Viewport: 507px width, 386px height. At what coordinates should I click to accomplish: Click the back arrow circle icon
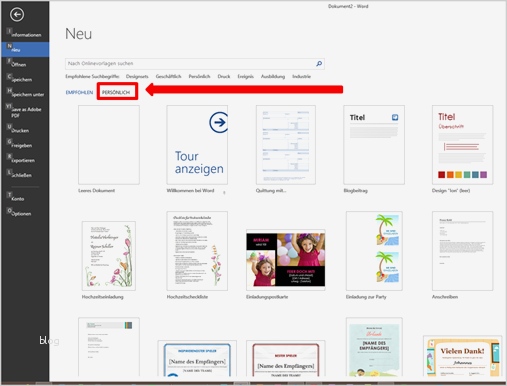coord(17,14)
